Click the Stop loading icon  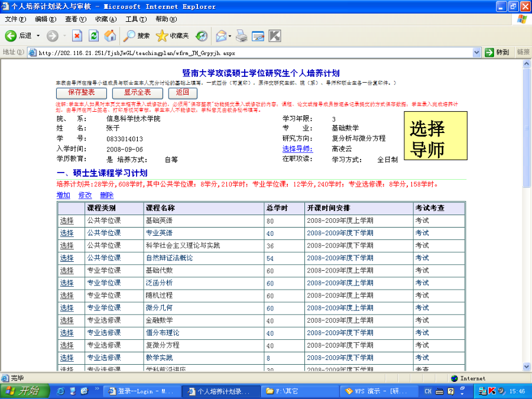(77, 35)
